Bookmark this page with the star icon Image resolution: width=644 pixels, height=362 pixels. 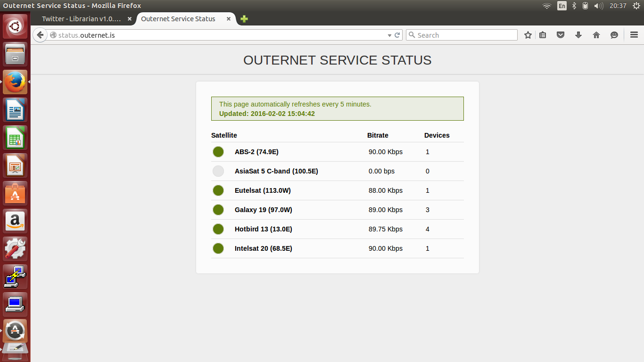point(528,35)
